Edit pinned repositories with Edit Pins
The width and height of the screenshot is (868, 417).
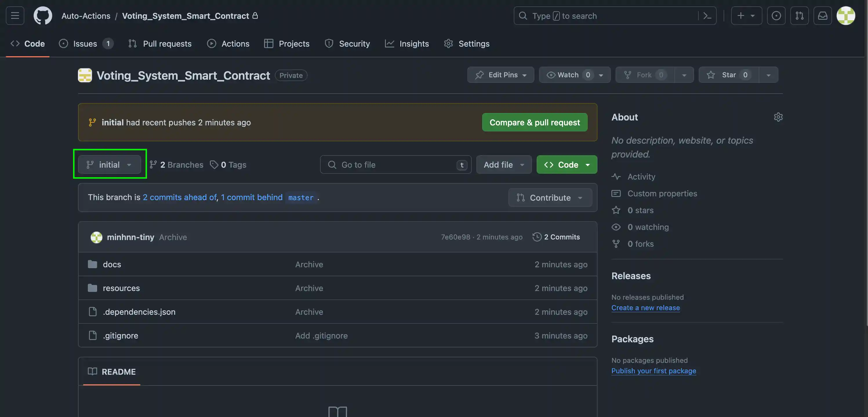point(500,75)
